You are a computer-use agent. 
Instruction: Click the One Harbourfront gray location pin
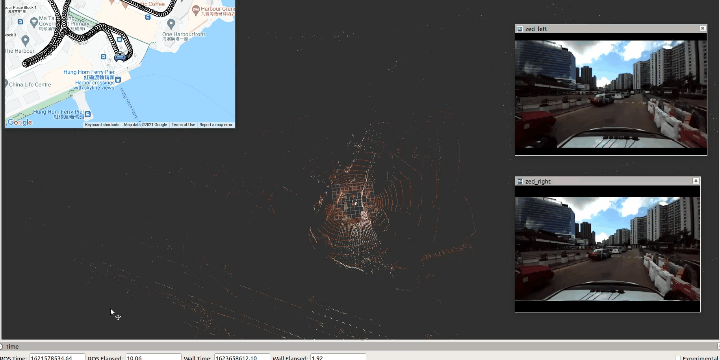coord(171,23)
